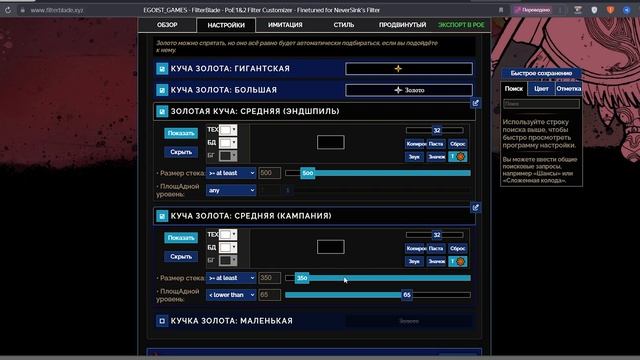Click stack size input showing 350

point(269,278)
